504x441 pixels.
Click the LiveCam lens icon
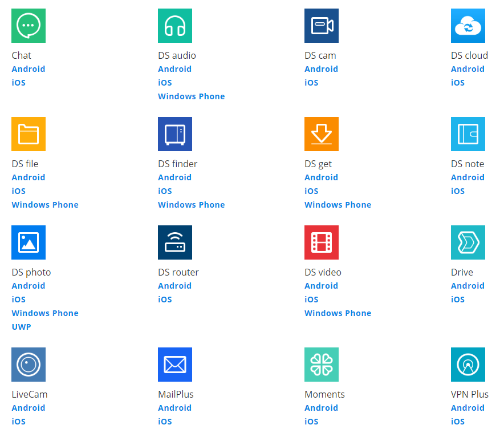(29, 365)
